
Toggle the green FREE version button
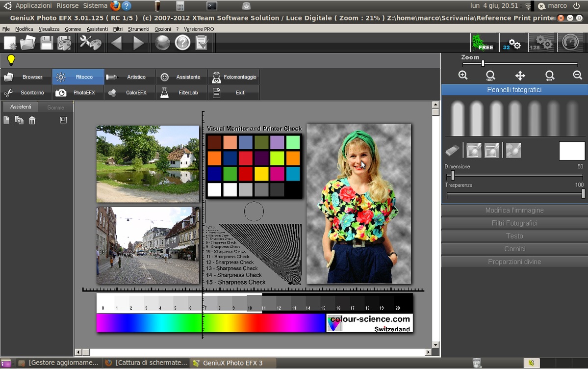485,43
